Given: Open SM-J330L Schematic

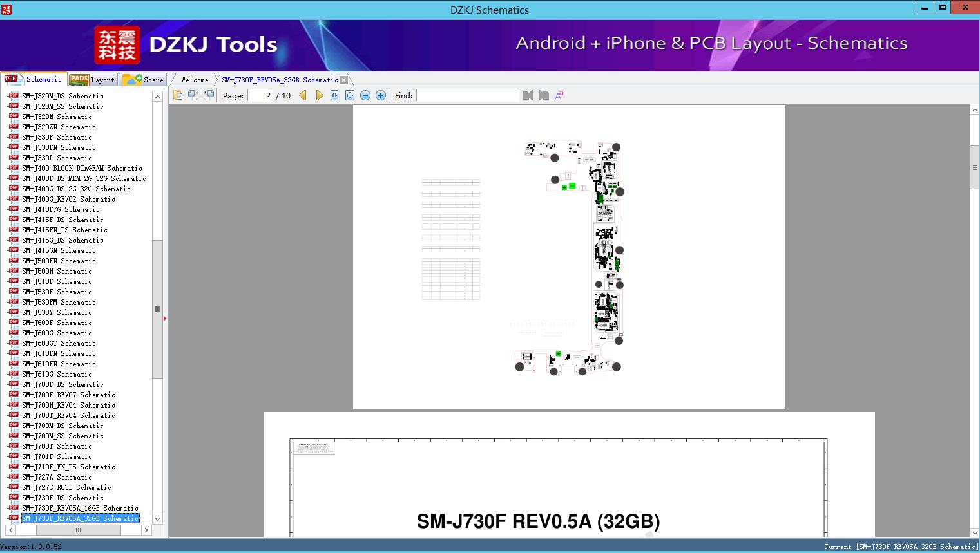Looking at the screenshot, I should pos(57,158).
